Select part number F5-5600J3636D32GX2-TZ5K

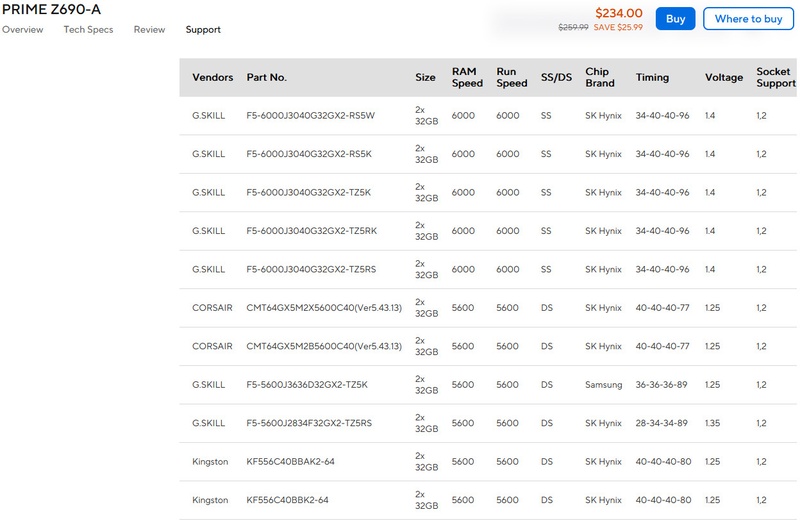(307, 384)
